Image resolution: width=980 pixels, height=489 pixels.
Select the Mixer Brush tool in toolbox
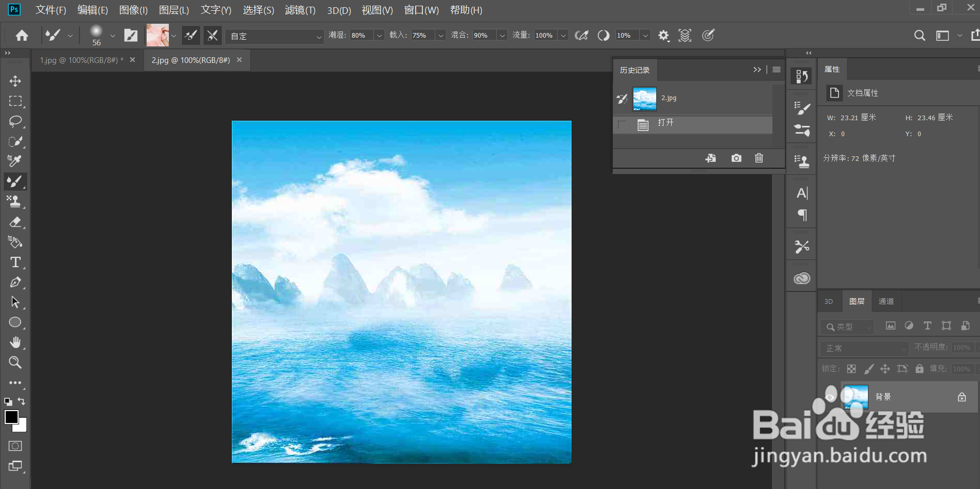point(15,181)
